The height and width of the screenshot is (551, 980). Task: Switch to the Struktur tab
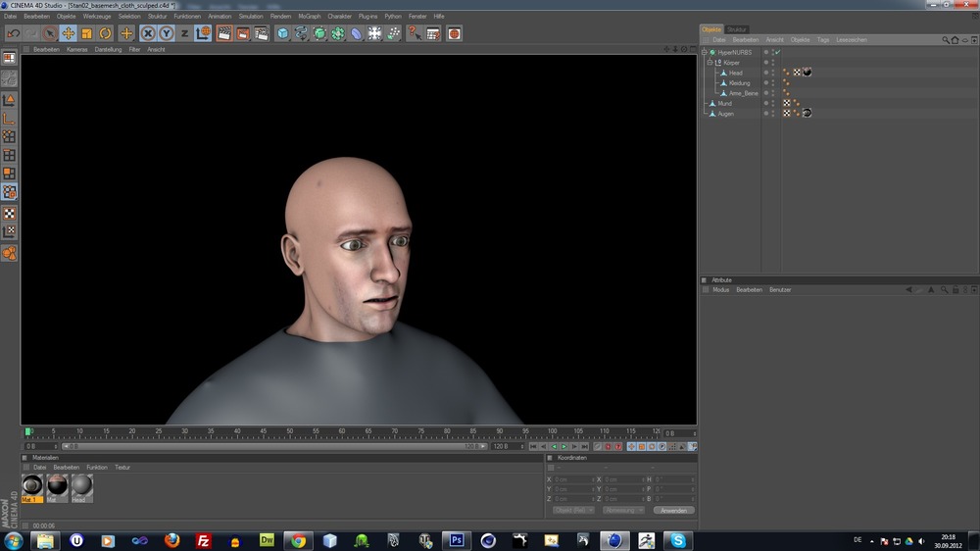tap(737, 29)
